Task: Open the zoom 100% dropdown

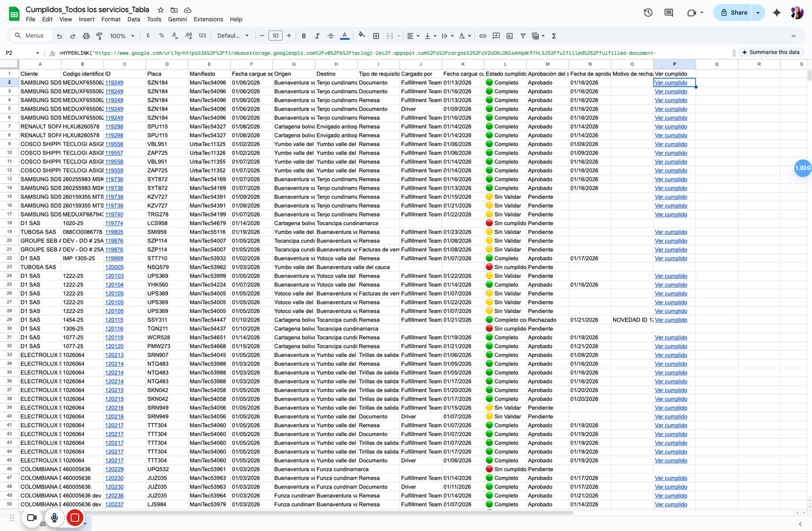Action: coord(122,36)
